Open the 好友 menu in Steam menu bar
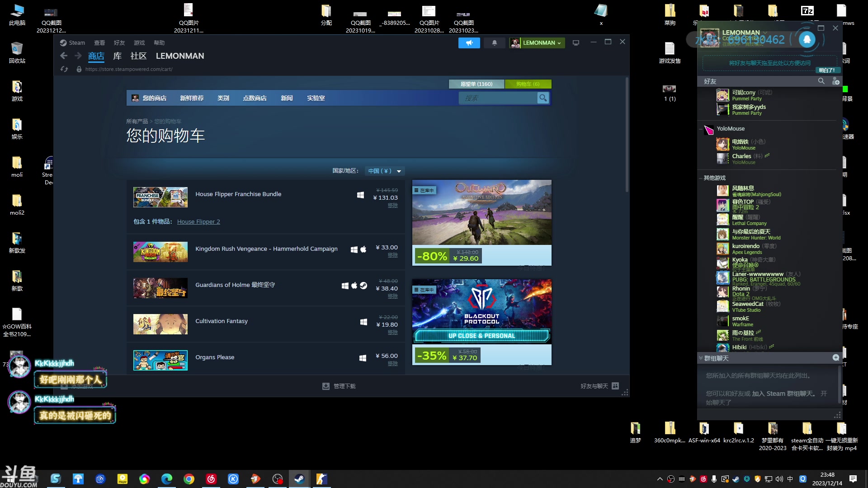The image size is (868, 488). (x=119, y=43)
